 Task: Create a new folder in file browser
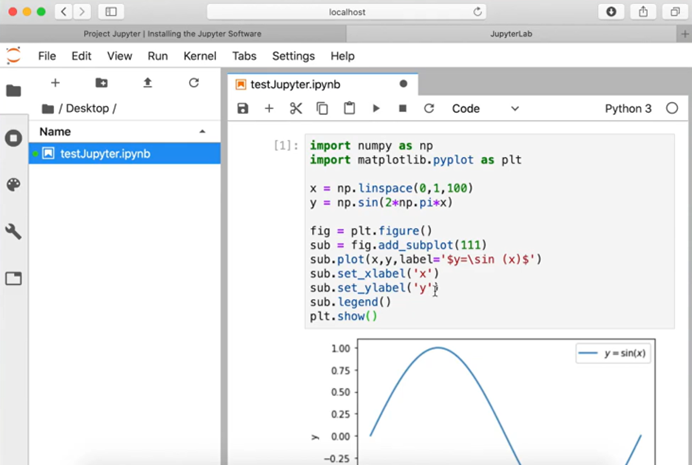pyautogui.click(x=101, y=83)
